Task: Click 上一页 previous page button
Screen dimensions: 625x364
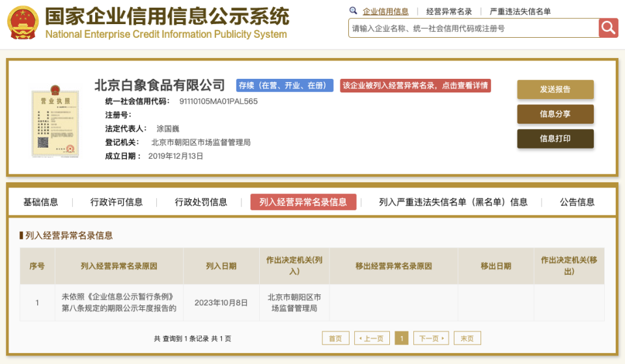Action: click(372, 338)
